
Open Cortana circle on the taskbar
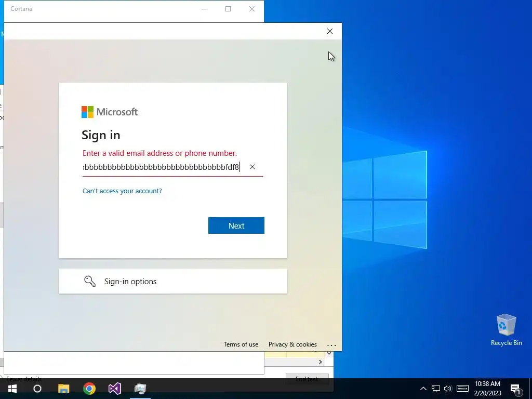[37, 389]
